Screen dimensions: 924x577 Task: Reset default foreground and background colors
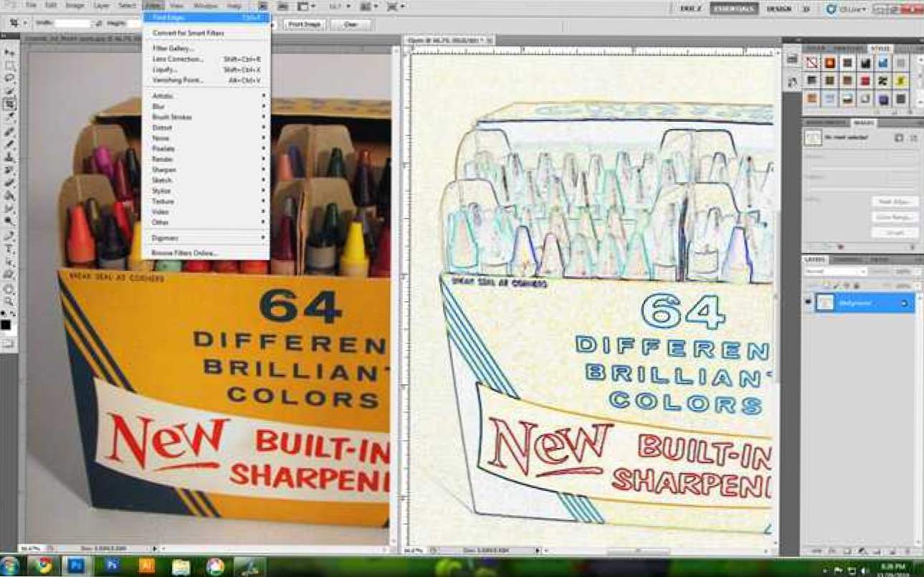4,313
